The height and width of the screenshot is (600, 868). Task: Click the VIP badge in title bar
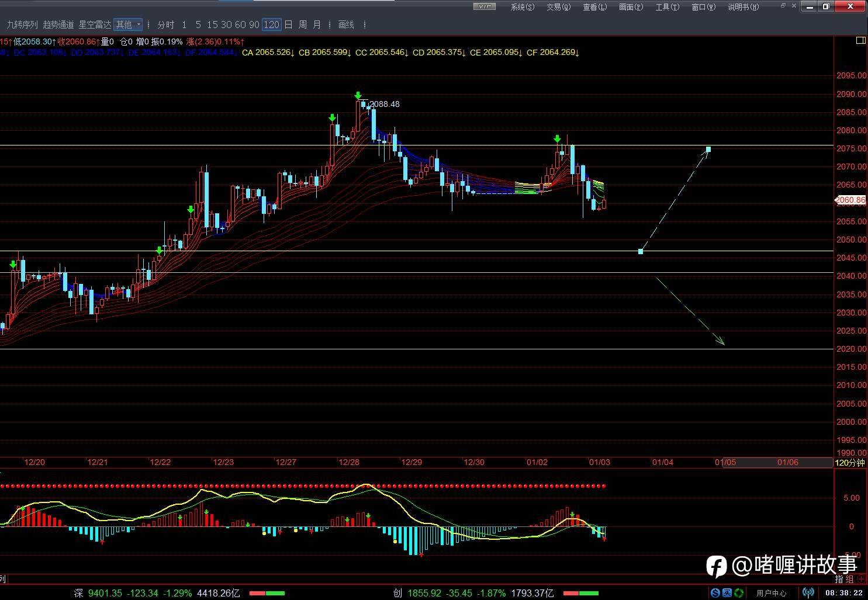tap(484, 6)
